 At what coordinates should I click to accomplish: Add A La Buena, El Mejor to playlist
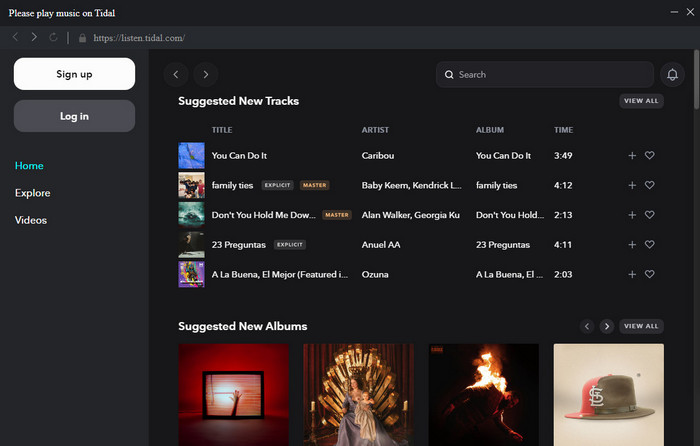click(x=632, y=274)
